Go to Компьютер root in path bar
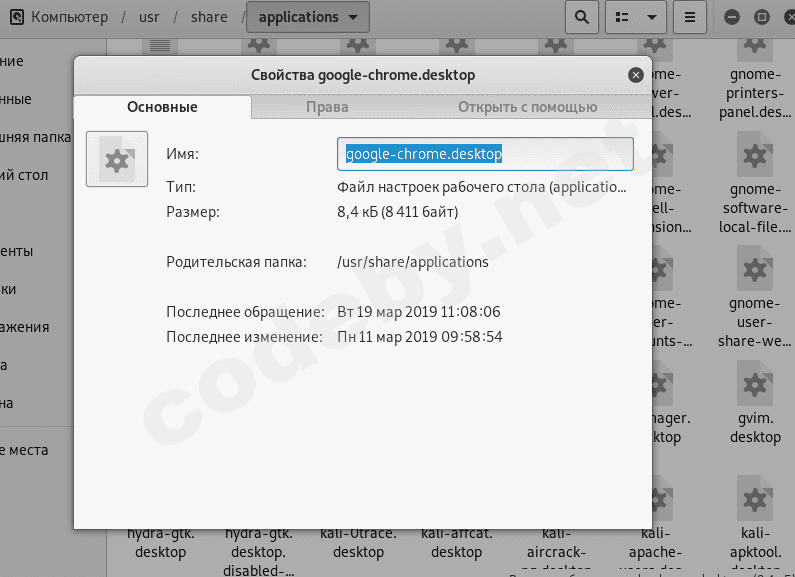This screenshot has width=795, height=577. pyautogui.click(x=69, y=17)
